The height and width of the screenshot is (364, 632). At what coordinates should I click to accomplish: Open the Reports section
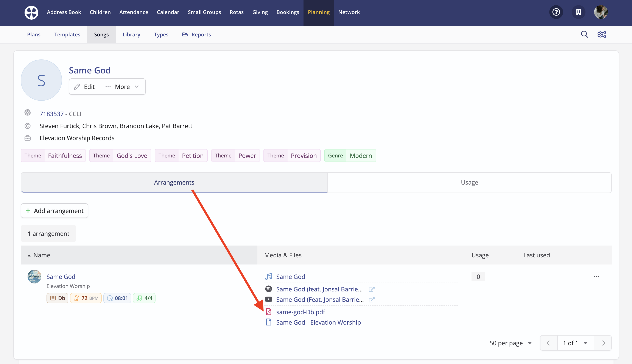(x=196, y=34)
